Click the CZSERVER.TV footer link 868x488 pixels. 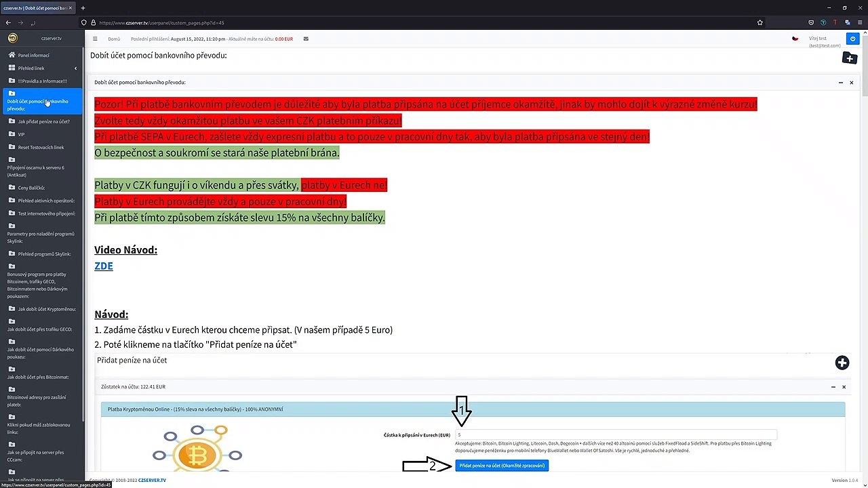(x=152, y=481)
